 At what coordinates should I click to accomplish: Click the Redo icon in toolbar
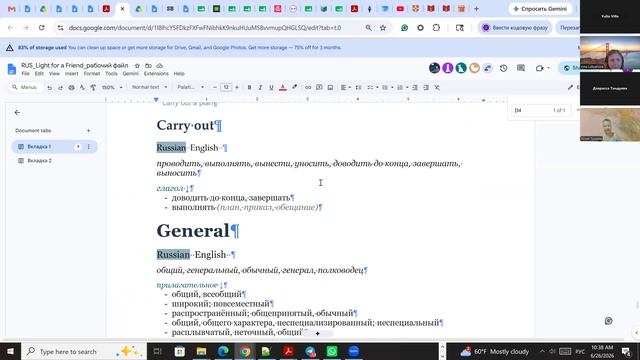60,87
